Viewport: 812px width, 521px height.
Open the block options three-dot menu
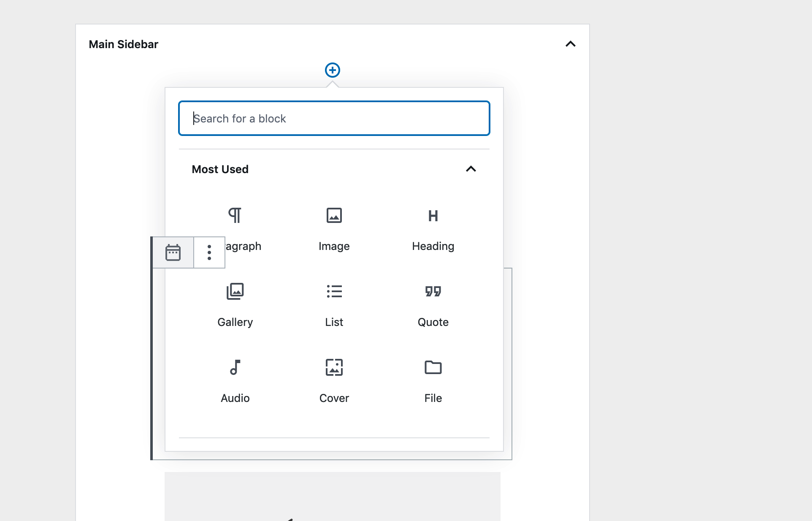tap(209, 252)
